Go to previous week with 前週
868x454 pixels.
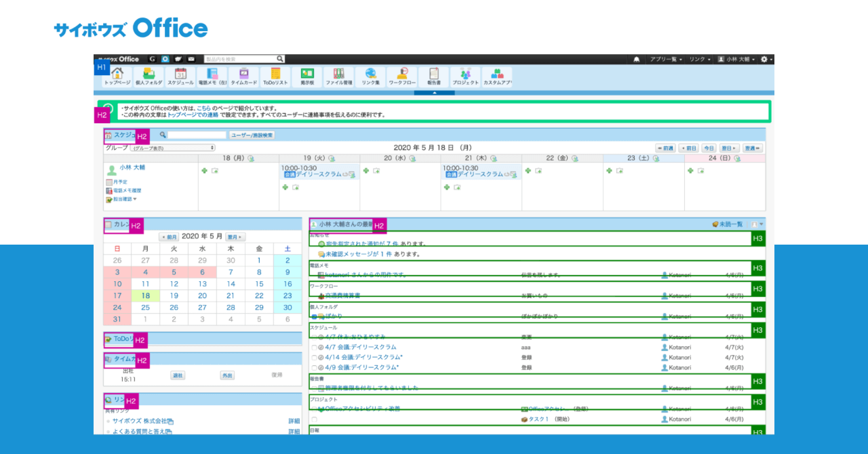pos(666,148)
